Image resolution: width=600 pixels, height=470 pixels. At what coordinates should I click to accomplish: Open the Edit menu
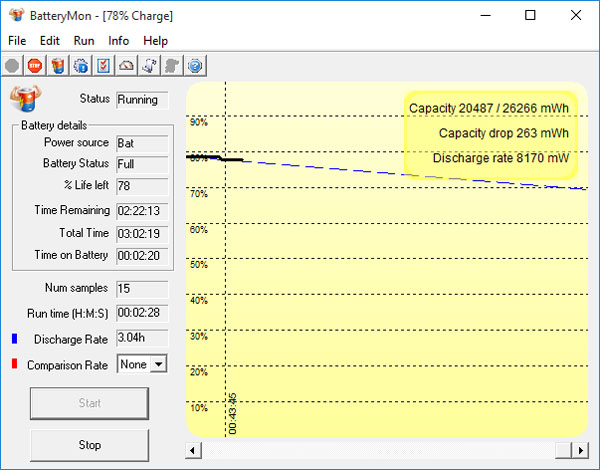50,41
